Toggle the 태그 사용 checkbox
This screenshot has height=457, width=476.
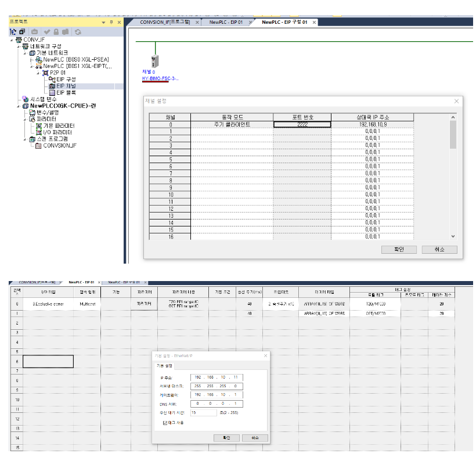tap(165, 422)
